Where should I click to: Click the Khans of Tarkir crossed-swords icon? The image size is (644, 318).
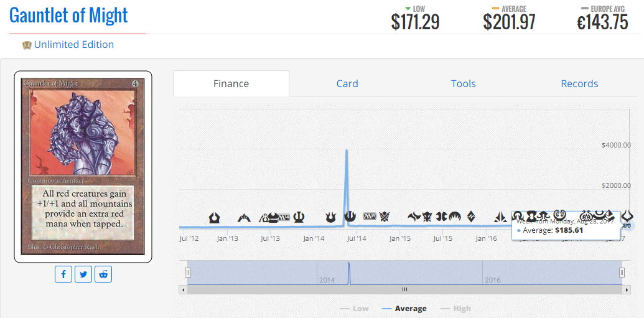pos(385,217)
